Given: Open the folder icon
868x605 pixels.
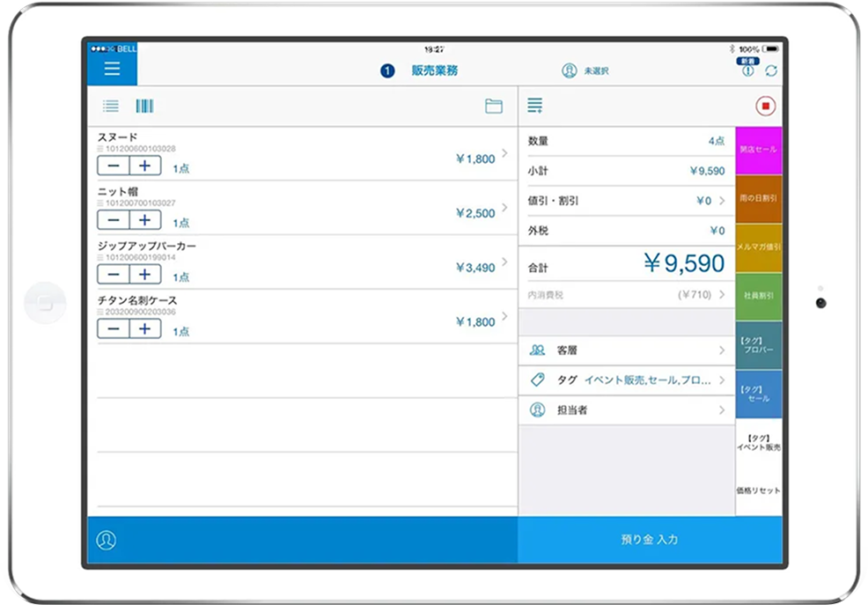Looking at the screenshot, I should coord(494,107).
